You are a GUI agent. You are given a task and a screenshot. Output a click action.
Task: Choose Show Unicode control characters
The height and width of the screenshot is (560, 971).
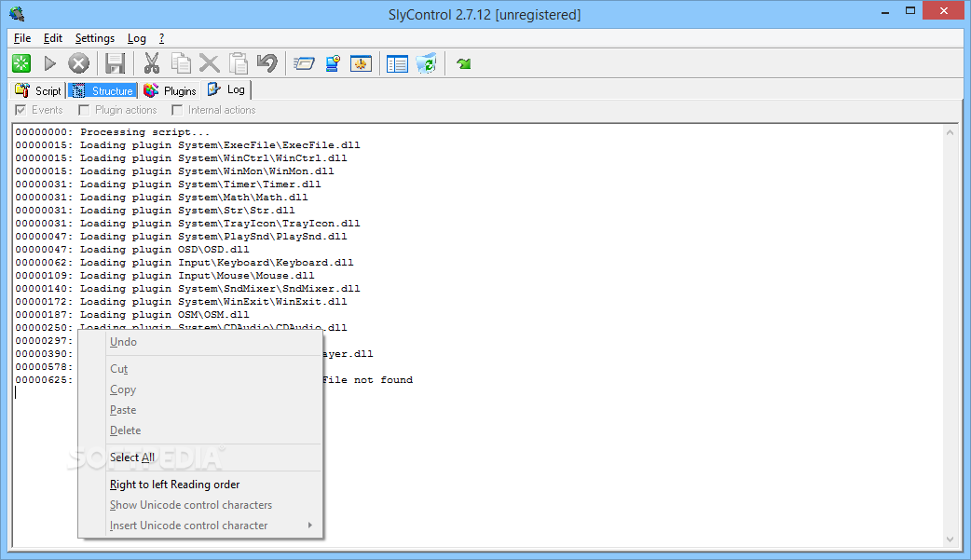point(200,505)
